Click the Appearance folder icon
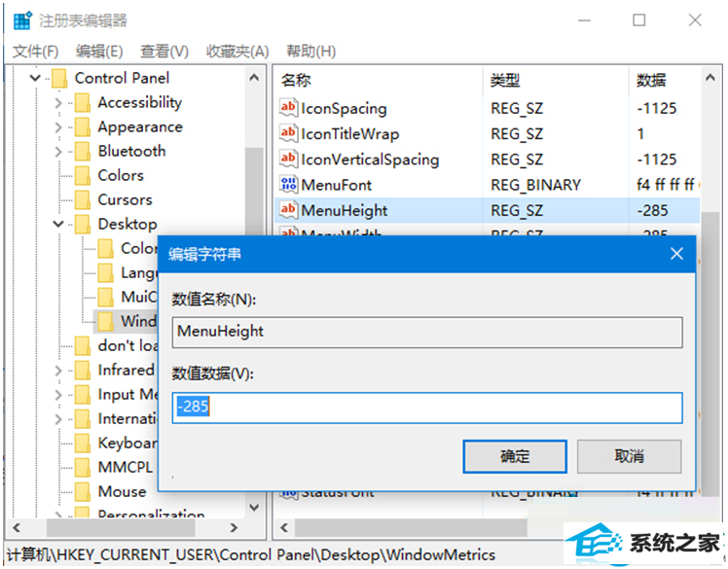 click(83, 126)
